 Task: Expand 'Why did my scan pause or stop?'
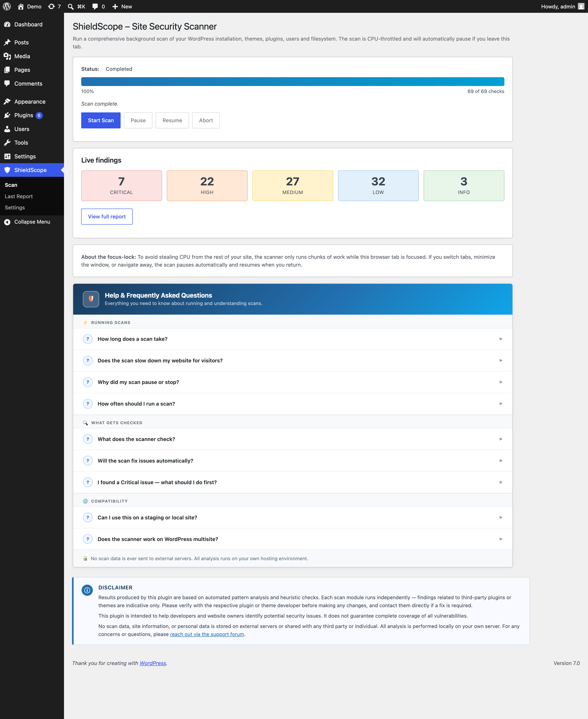click(293, 382)
